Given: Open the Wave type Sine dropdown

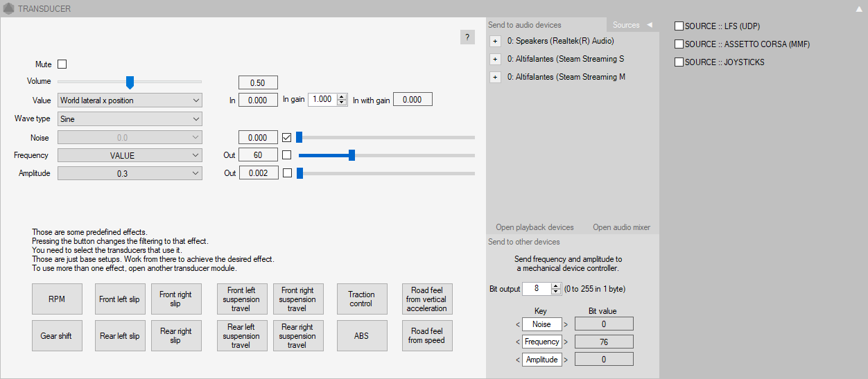Looking at the screenshot, I should pos(130,119).
